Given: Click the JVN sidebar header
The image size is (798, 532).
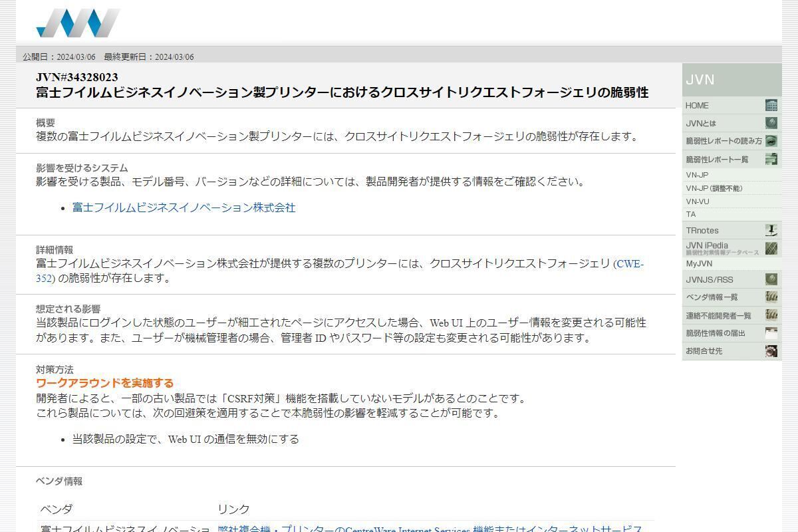Looking at the screenshot, I should [x=731, y=80].
